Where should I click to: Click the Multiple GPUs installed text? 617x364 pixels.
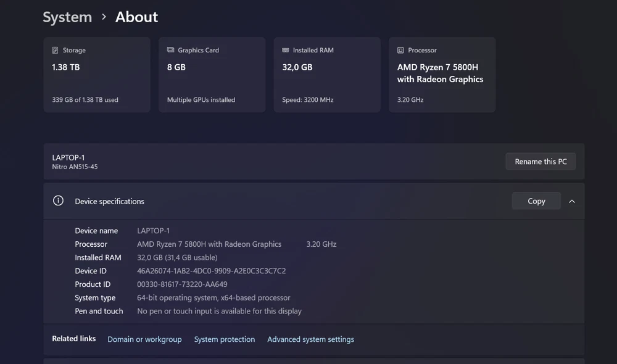point(201,99)
